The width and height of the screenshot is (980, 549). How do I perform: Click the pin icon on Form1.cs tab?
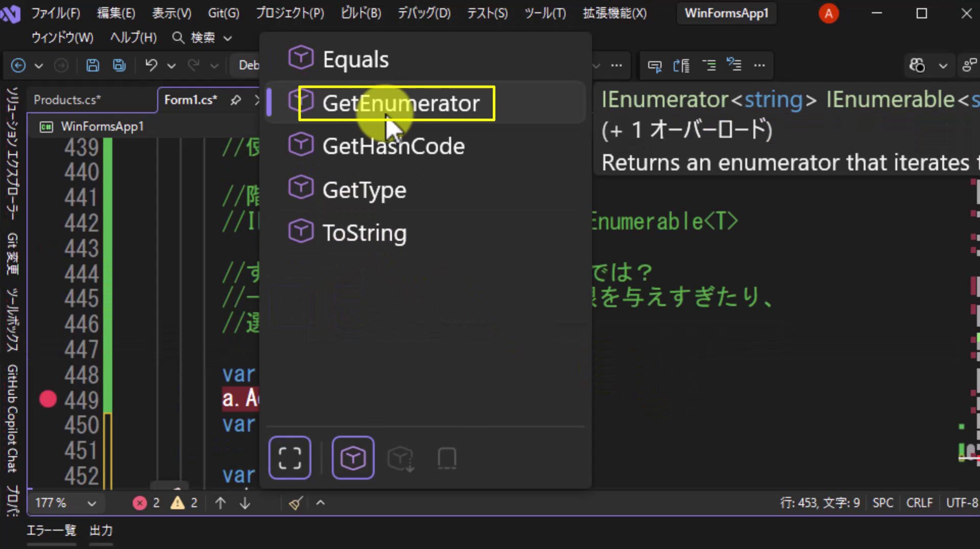tap(235, 100)
